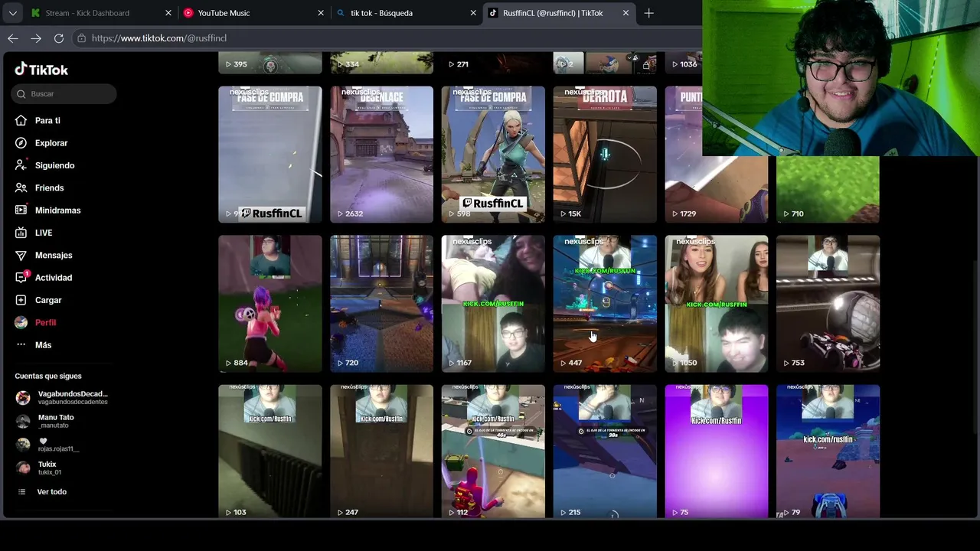This screenshot has width=980, height=551.
Task: Switch to the tik tok - Búsqueda tab
Action: (406, 13)
